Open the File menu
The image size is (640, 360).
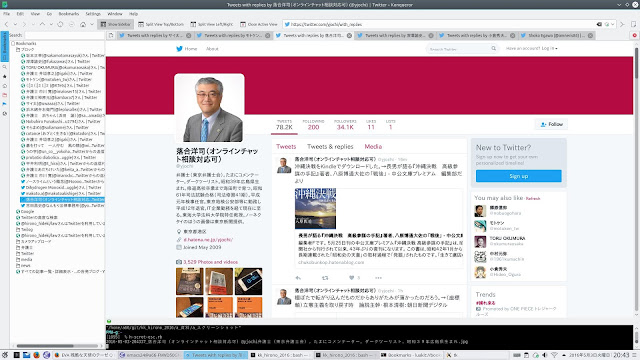pos(7,13)
